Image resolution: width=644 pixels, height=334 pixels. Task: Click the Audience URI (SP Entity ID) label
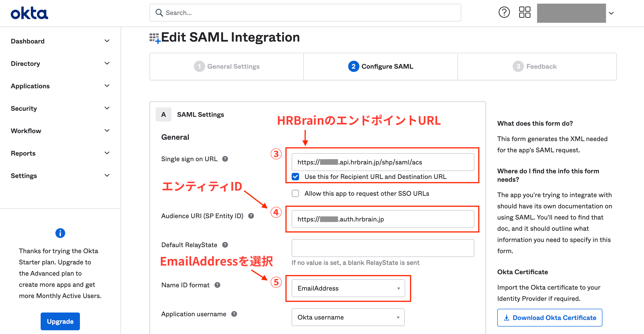tap(202, 216)
